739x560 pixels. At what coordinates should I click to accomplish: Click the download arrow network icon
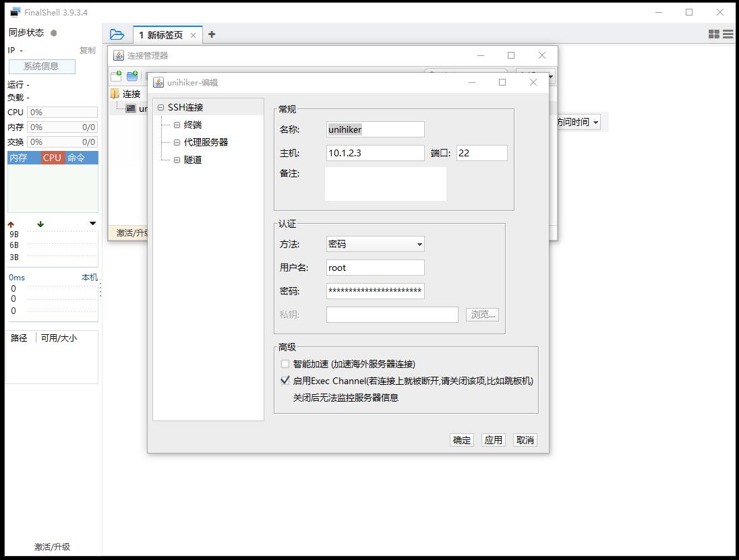click(40, 224)
